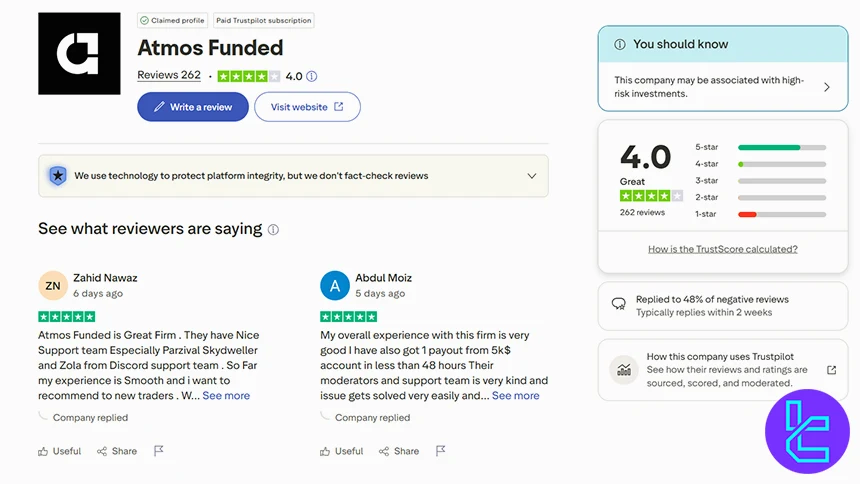Mark Zahid Nawaz's review as Useful
This screenshot has height=484, width=860.
pyautogui.click(x=59, y=451)
